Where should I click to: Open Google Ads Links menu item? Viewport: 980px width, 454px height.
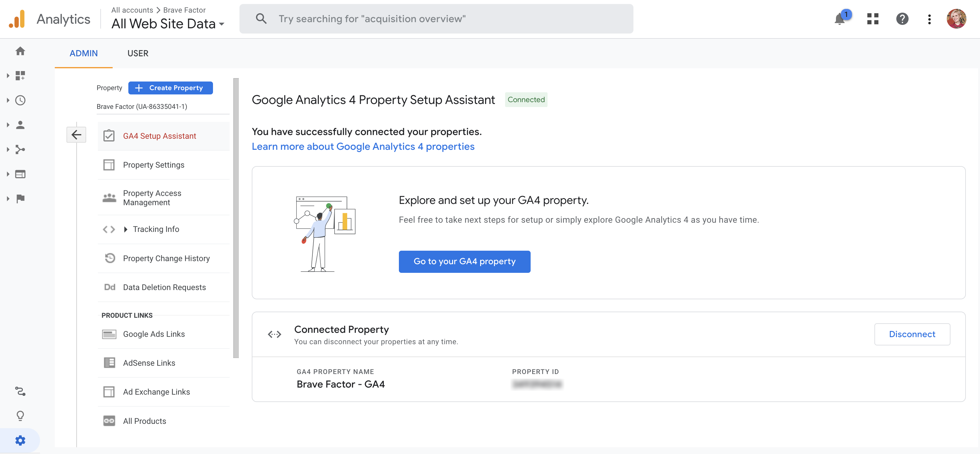point(163,334)
